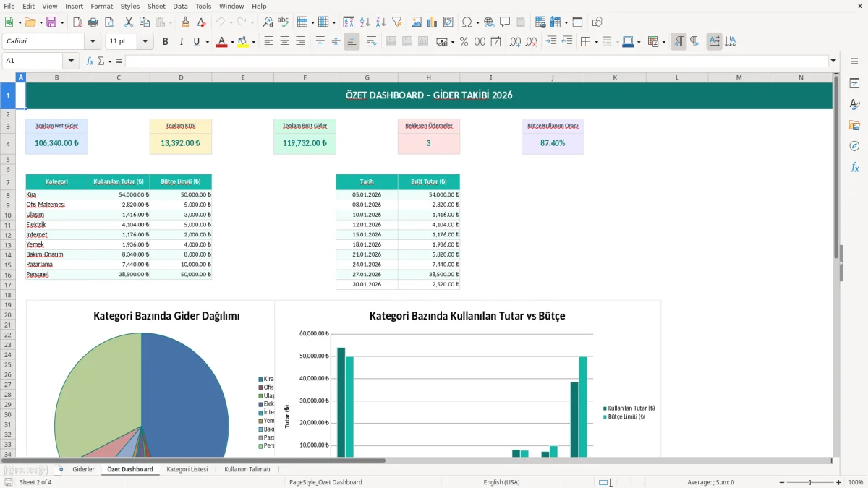The height and width of the screenshot is (488, 868).
Task: Switch to Kullanım Talimatı sheet tab
Action: click(x=247, y=469)
